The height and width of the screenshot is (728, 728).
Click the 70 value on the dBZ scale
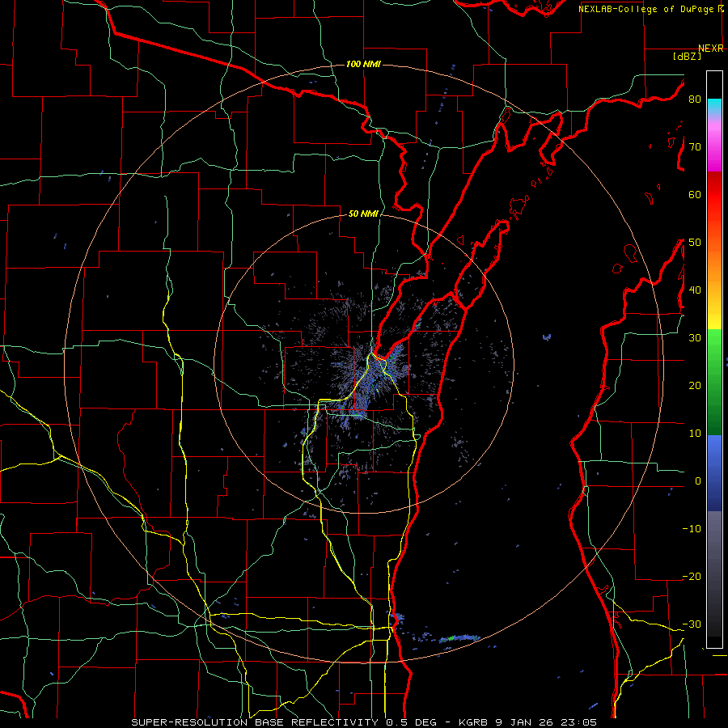tap(695, 146)
